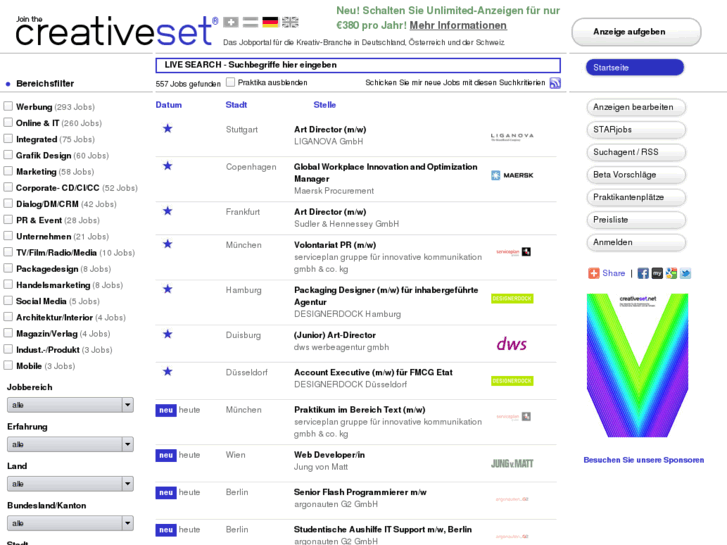Open the Erfahrung dropdown

tap(70, 444)
